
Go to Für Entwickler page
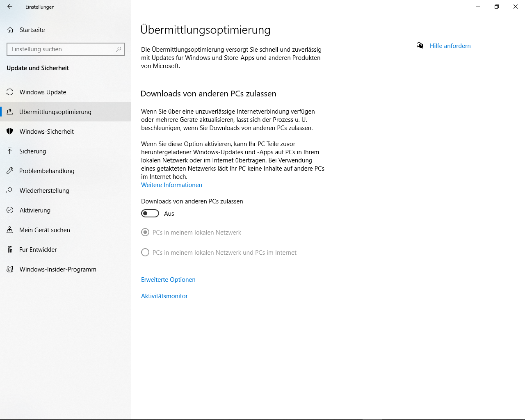tap(66, 249)
